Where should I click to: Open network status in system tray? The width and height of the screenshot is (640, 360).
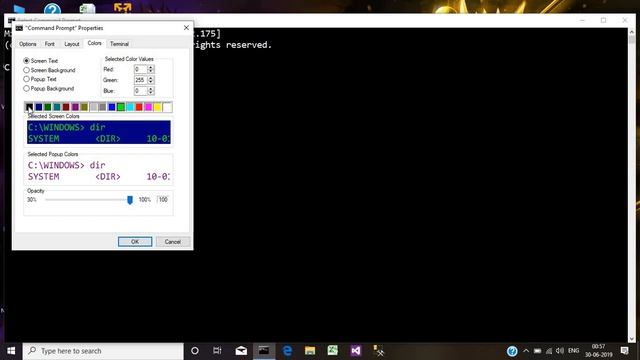click(x=549, y=351)
